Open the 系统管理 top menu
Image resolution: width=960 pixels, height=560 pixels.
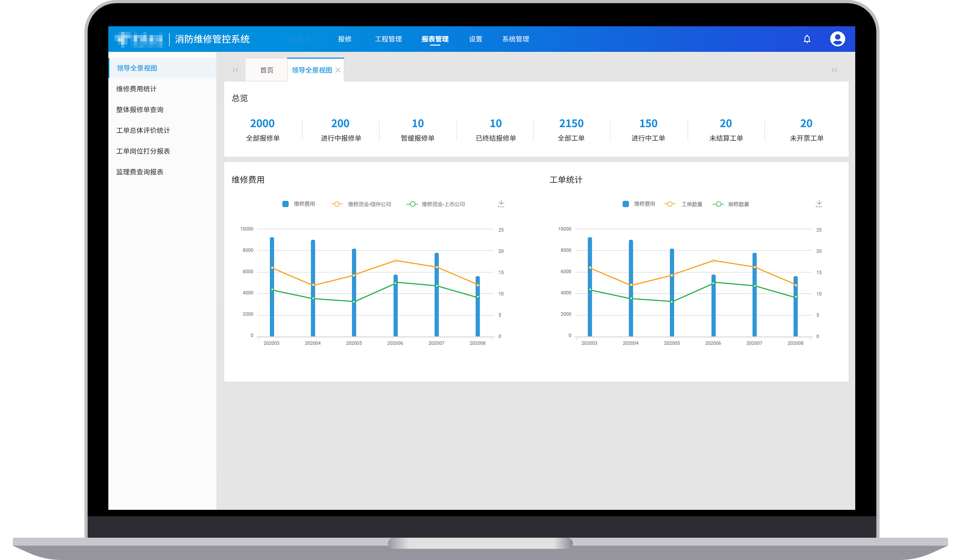point(516,39)
